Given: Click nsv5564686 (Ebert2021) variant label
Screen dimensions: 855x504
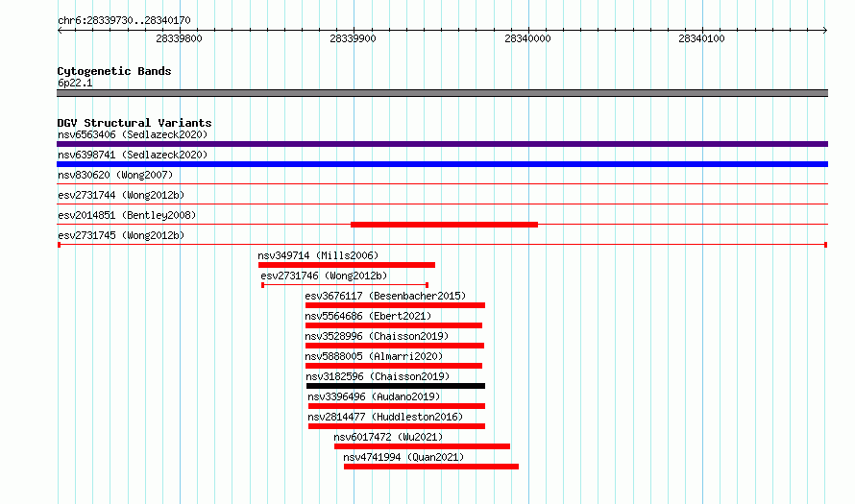Looking at the screenshot, I should click(368, 316).
